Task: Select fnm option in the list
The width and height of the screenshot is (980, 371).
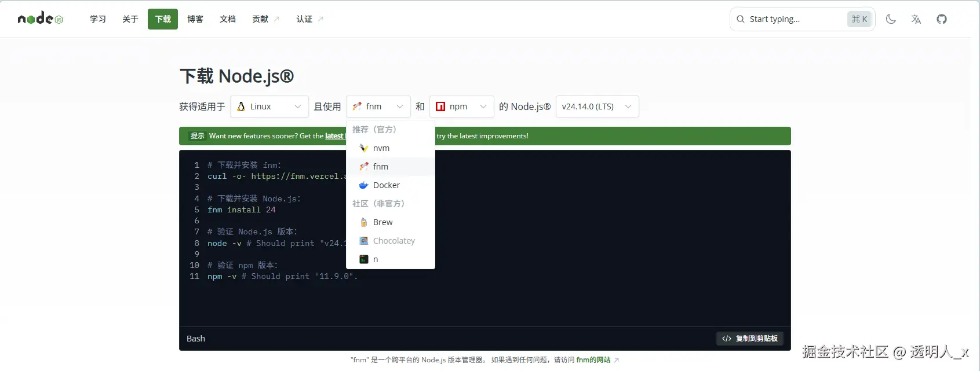Action: 391,167
